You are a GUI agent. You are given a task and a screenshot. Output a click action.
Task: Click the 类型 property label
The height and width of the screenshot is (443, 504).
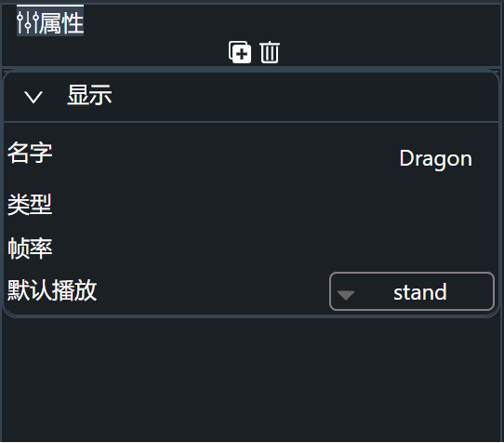pos(30,205)
